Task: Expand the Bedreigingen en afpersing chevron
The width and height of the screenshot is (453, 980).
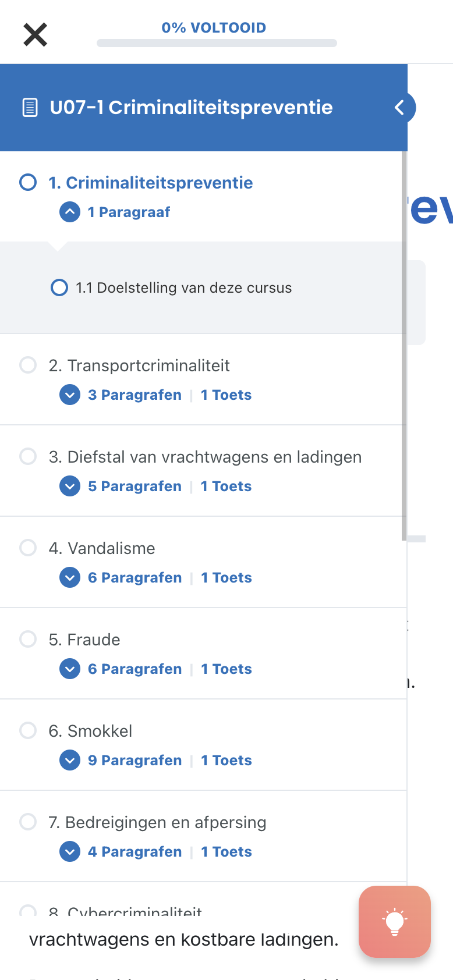Action: (70, 851)
